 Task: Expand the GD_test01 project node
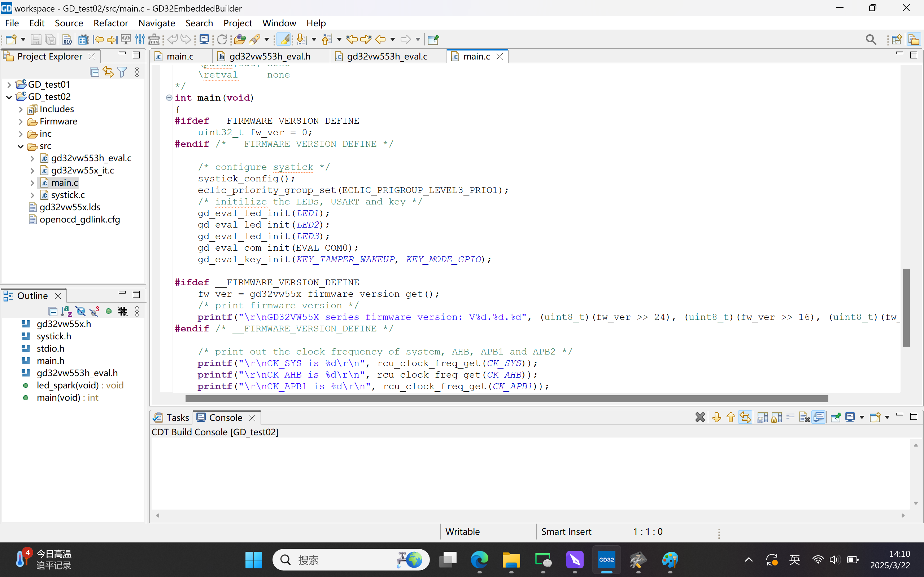(9, 84)
